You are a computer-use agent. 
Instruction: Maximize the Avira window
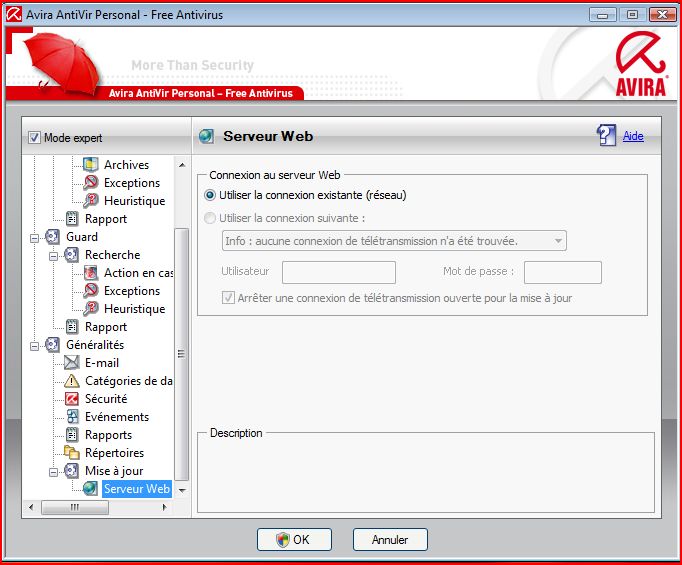click(x=633, y=14)
